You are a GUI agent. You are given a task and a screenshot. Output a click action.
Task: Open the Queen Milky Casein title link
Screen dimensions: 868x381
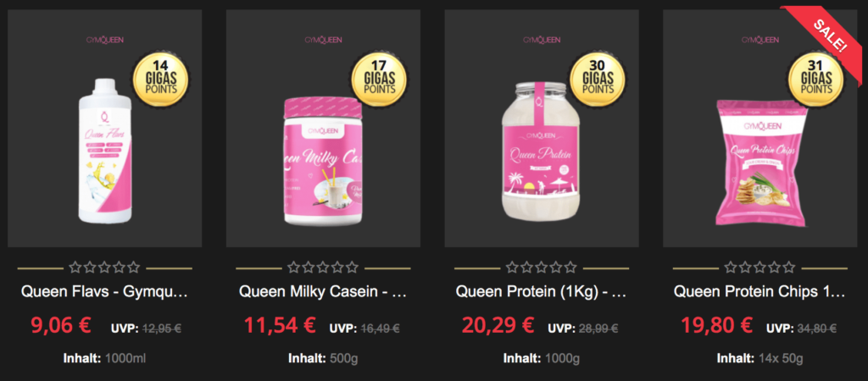tap(323, 293)
